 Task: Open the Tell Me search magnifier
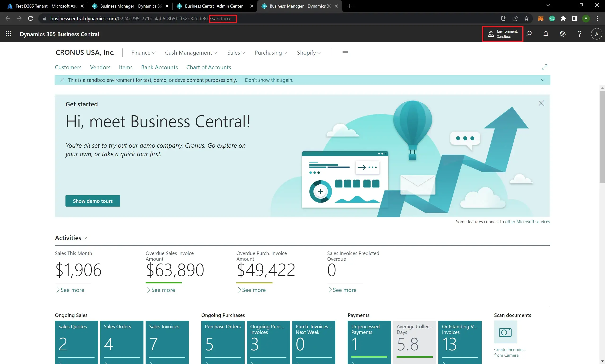pos(529,34)
